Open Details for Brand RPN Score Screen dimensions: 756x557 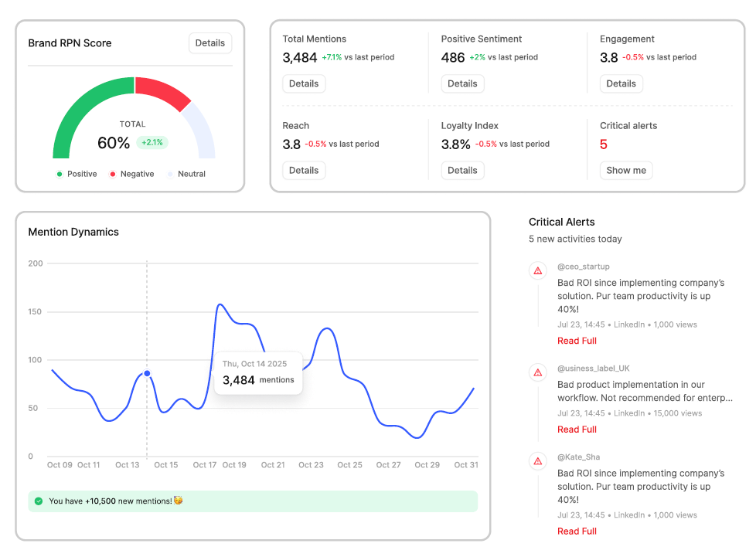point(210,43)
